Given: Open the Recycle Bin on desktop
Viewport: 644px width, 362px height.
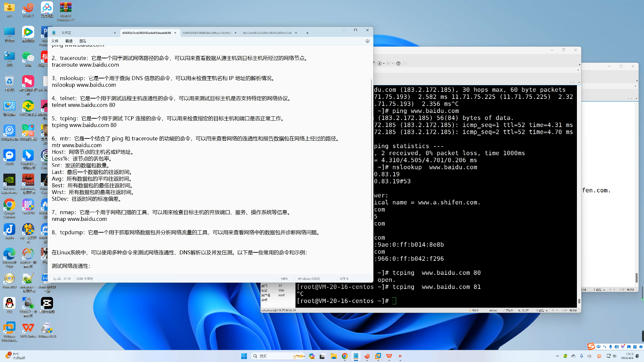Looking at the screenshot, I should coord(9,83).
